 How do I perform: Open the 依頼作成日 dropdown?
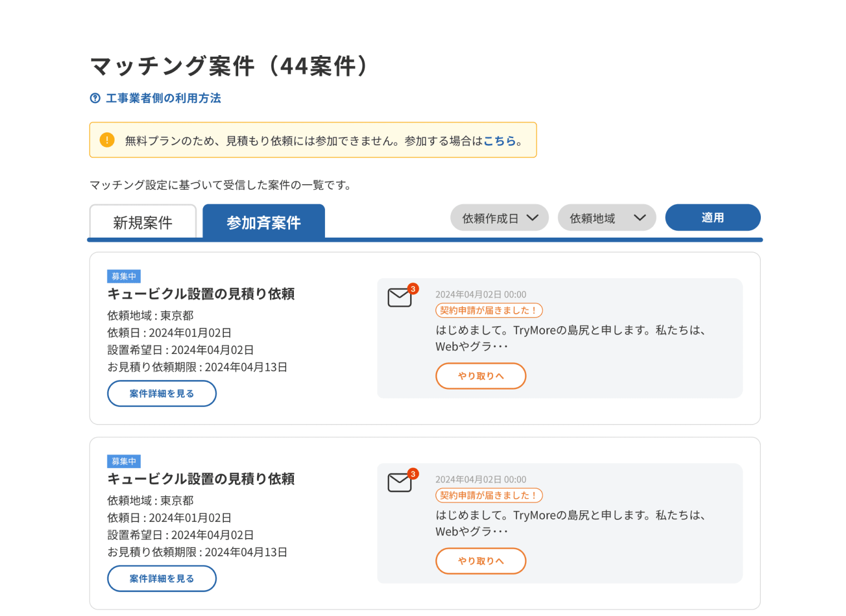(x=499, y=218)
